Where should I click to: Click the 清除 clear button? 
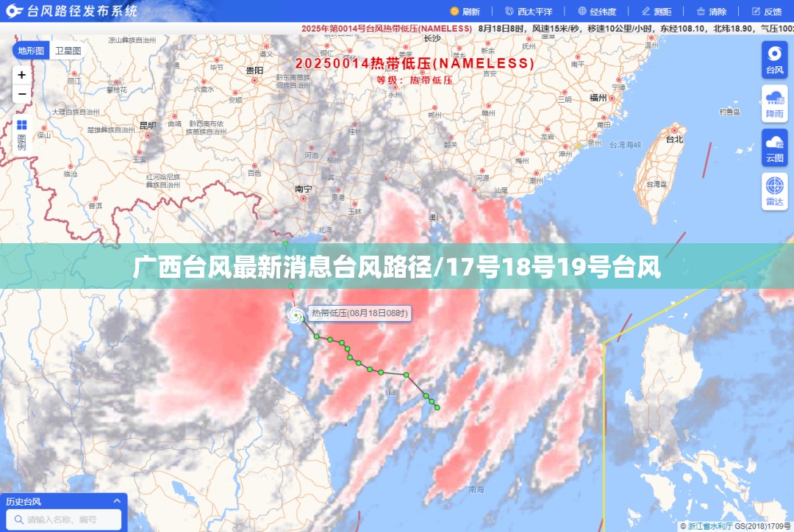pos(712,11)
